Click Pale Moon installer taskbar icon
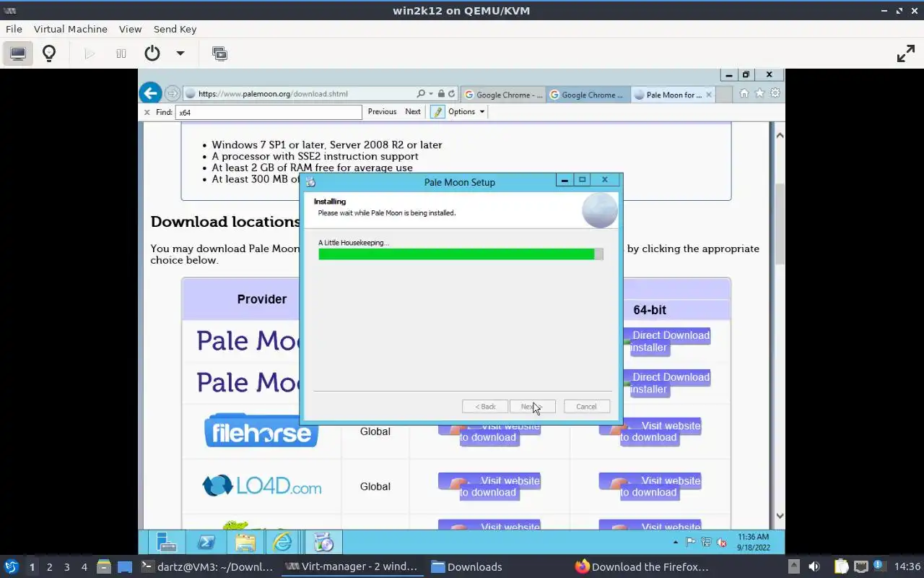The image size is (924, 578). 323,542
